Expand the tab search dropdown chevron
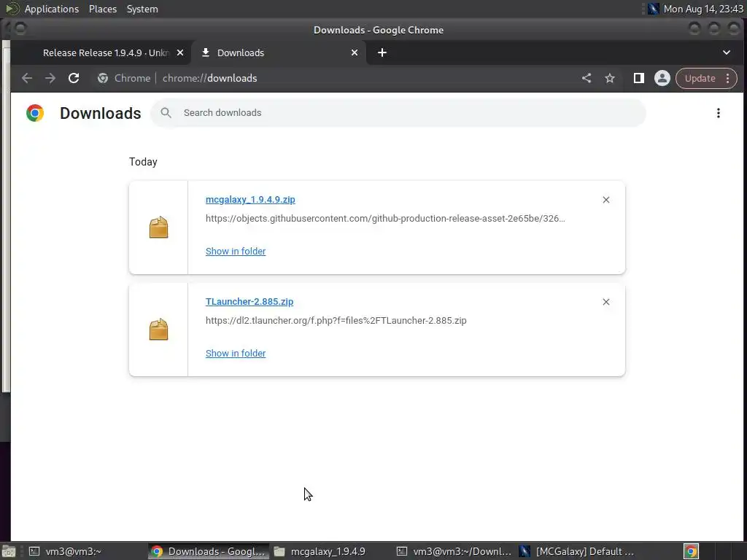The image size is (747, 560). tap(727, 52)
